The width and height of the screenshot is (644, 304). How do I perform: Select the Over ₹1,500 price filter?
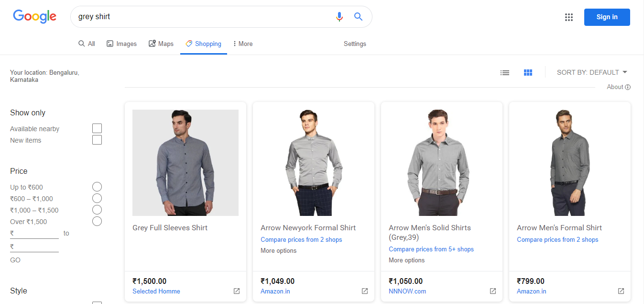97,221
